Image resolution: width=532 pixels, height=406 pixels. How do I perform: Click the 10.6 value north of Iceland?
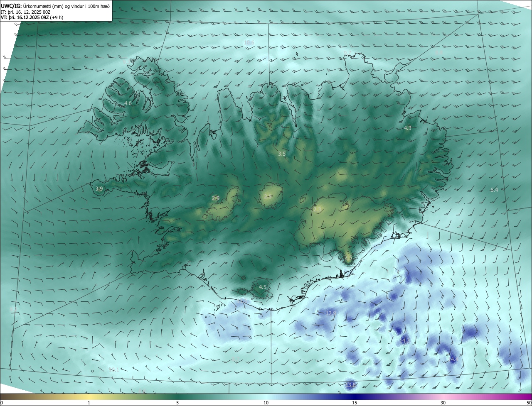coord(249,43)
